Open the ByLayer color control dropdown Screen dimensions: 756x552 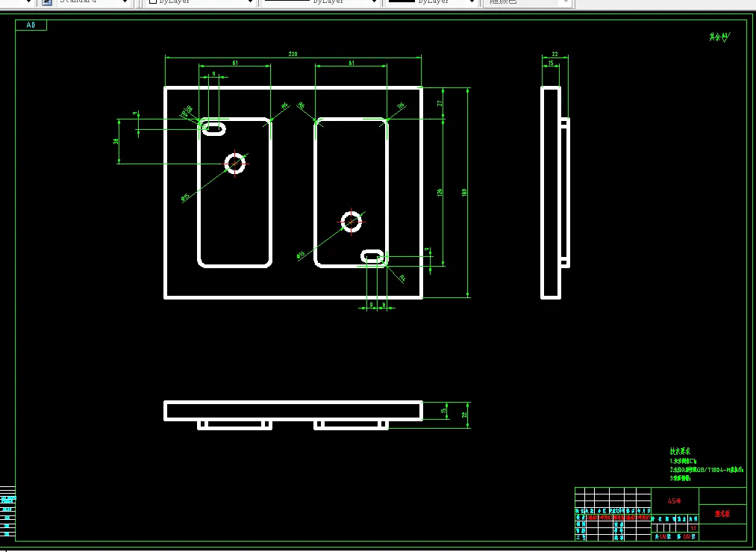coord(201,2)
